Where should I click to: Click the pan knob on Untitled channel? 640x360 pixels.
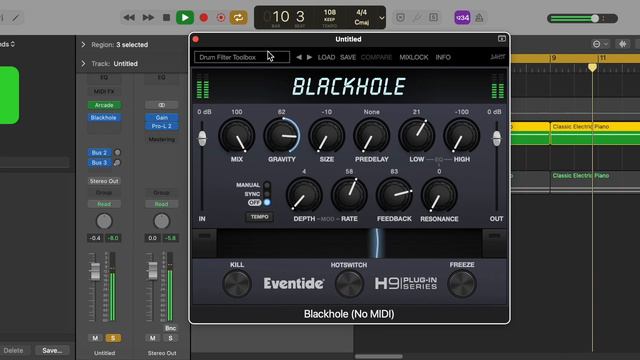coord(104,221)
